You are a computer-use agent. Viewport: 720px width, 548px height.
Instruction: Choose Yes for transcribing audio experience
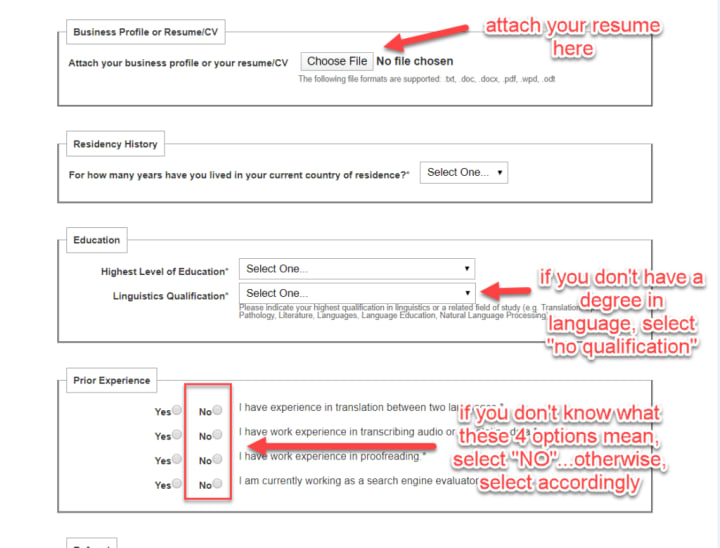[177, 434]
